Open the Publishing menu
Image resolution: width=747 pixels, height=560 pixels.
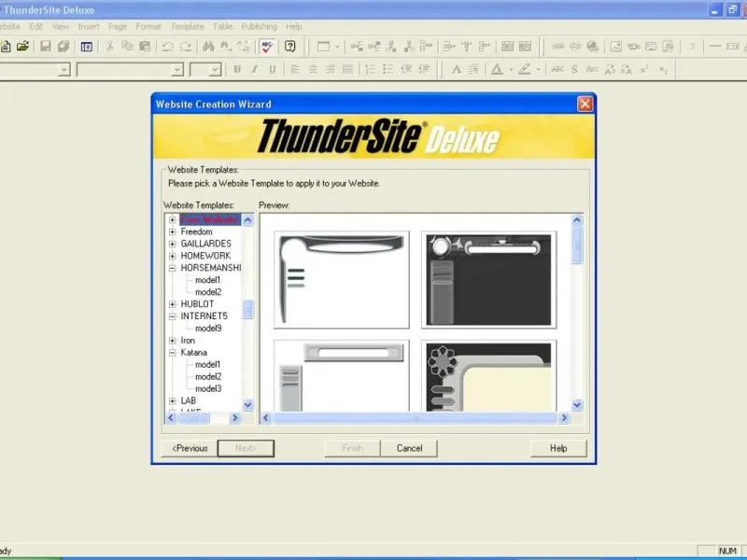pyautogui.click(x=260, y=27)
